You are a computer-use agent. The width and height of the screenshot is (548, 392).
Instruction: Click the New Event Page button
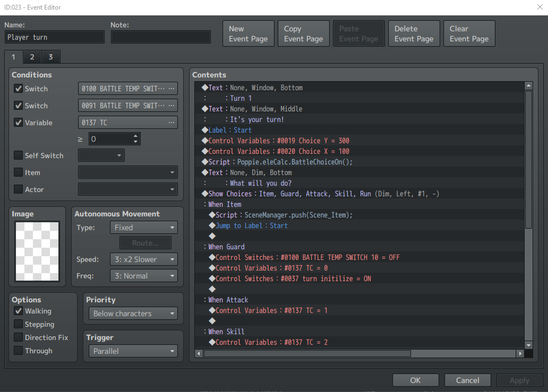(x=248, y=33)
